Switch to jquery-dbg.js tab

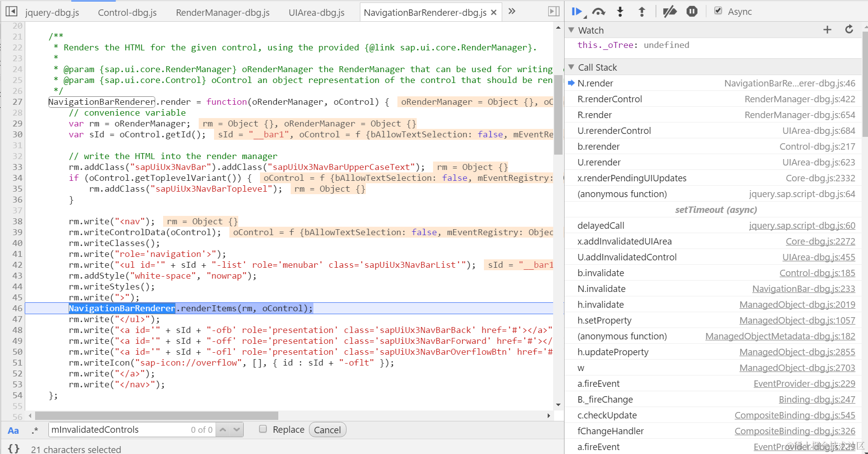coord(52,13)
